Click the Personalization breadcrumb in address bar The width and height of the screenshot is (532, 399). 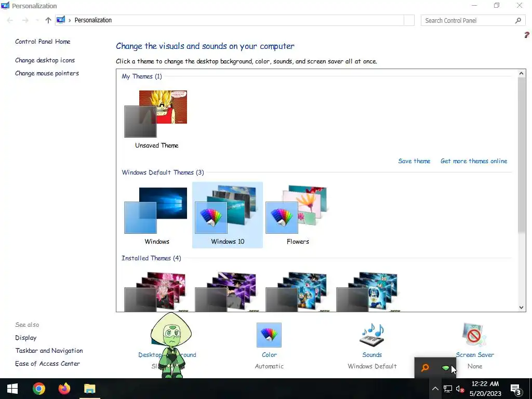coord(93,20)
